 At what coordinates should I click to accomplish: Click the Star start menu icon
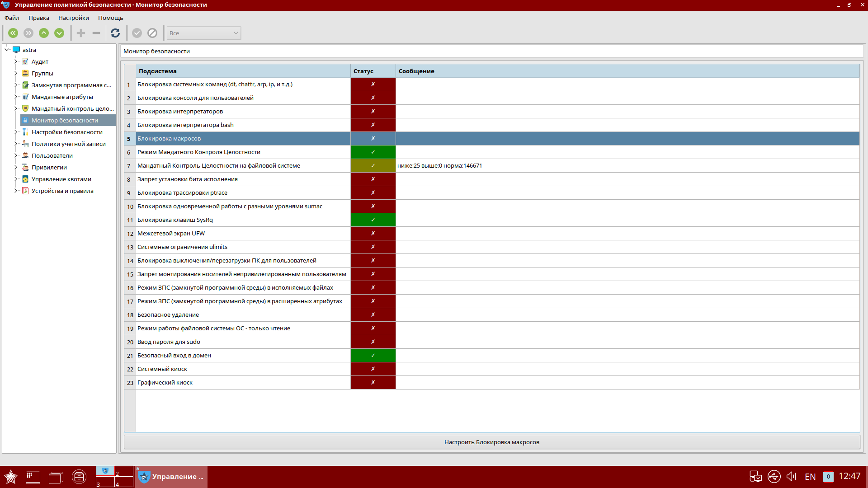coord(11,477)
